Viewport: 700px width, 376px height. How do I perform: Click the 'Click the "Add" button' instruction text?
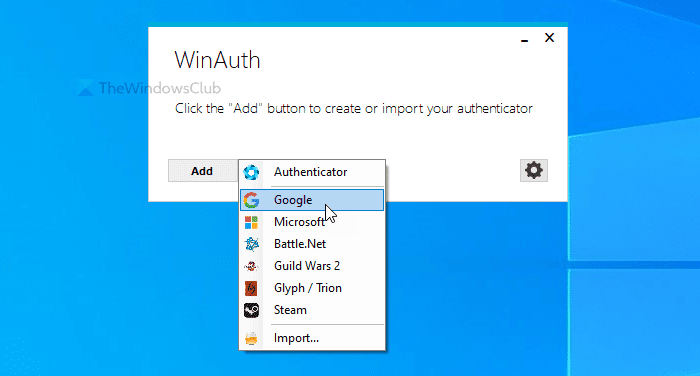click(354, 109)
